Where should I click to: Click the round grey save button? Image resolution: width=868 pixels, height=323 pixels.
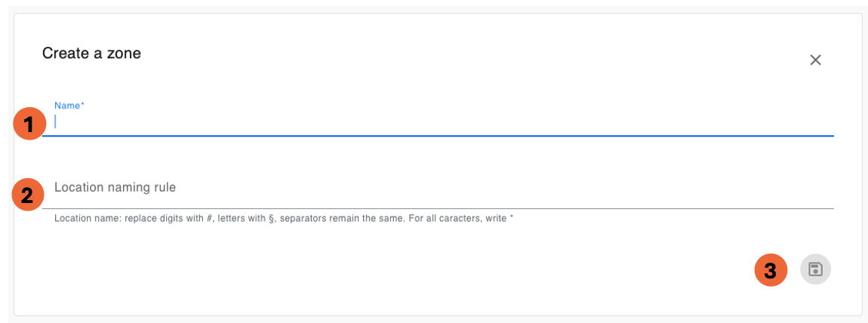pyautogui.click(x=815, y=269)
